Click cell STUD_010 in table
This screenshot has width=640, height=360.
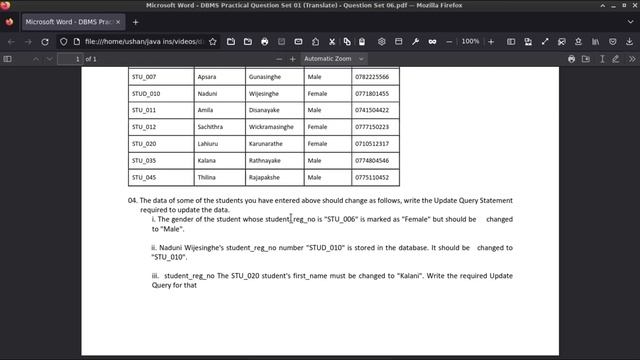[146, 93]
